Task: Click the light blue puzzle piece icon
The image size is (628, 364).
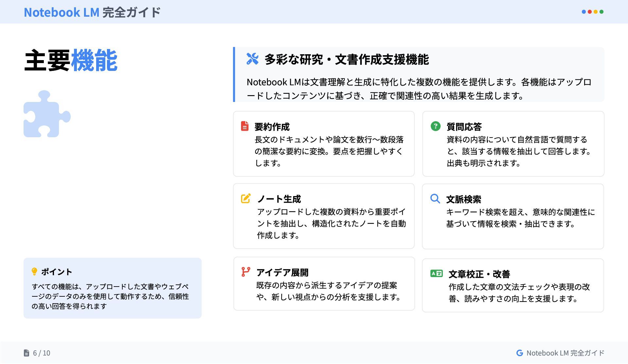Action: 47,114
